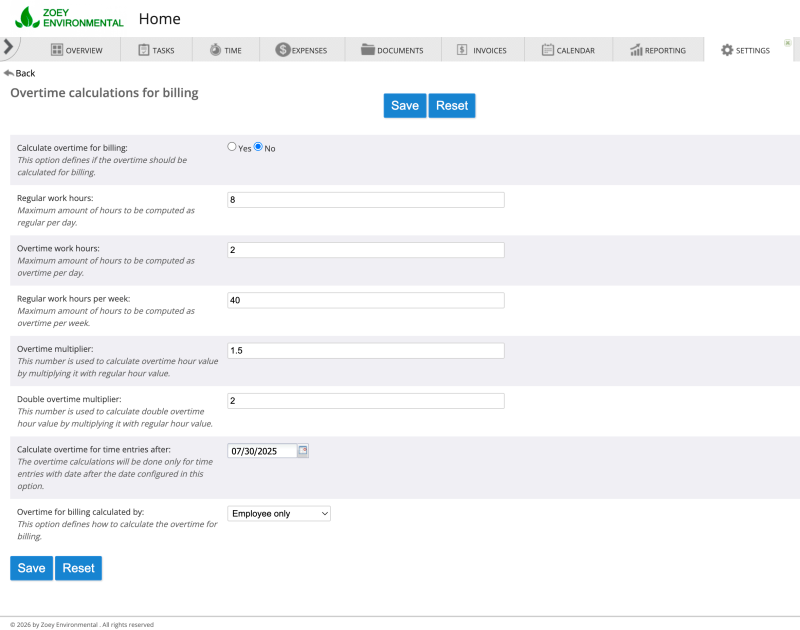The height and width of the screenshot is (630, 800).
Task: Open the date picker calendar icon
Action: (305, 451)
